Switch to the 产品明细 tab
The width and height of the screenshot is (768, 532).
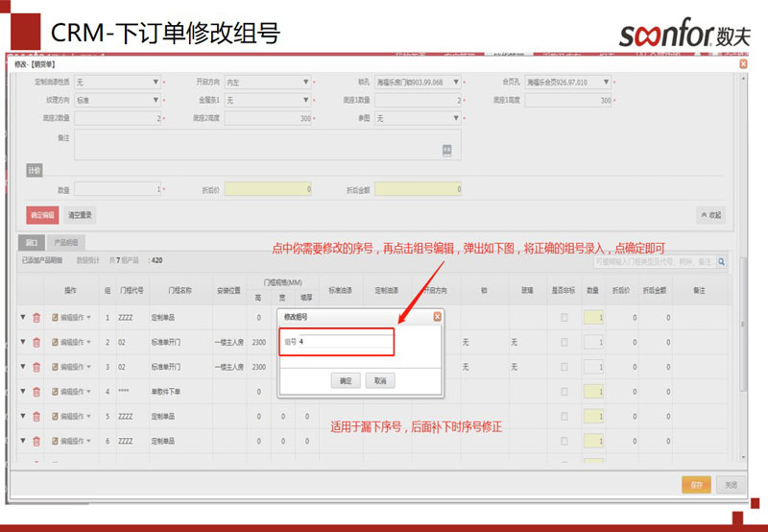[x=66, y=242]
